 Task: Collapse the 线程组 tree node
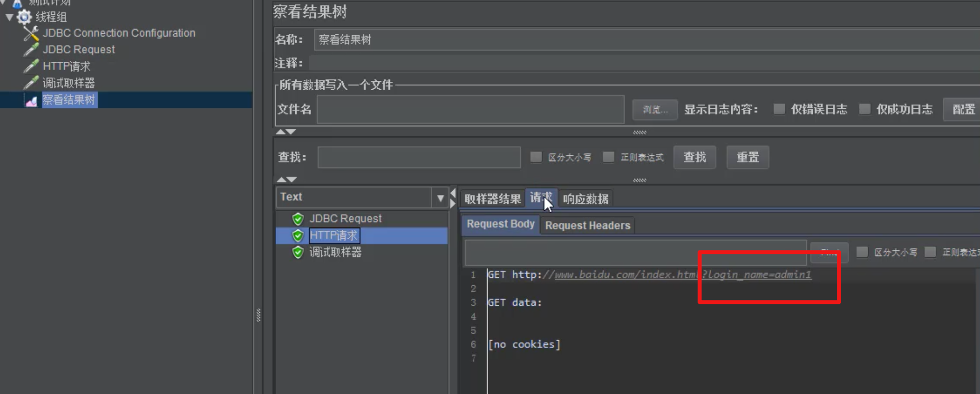pos(9,17)
